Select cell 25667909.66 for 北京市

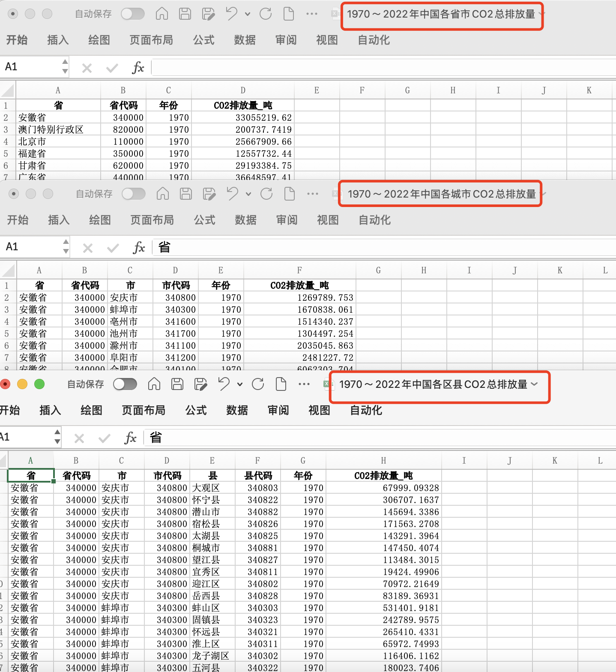click(243, 141)
